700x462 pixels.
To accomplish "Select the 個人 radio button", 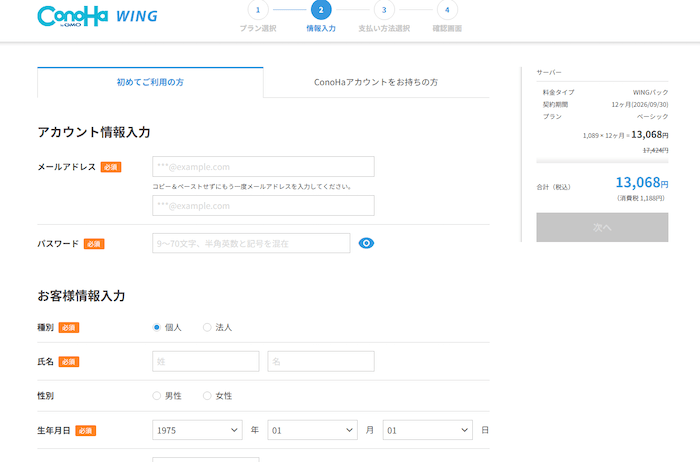I will click(x=157, y=327).
